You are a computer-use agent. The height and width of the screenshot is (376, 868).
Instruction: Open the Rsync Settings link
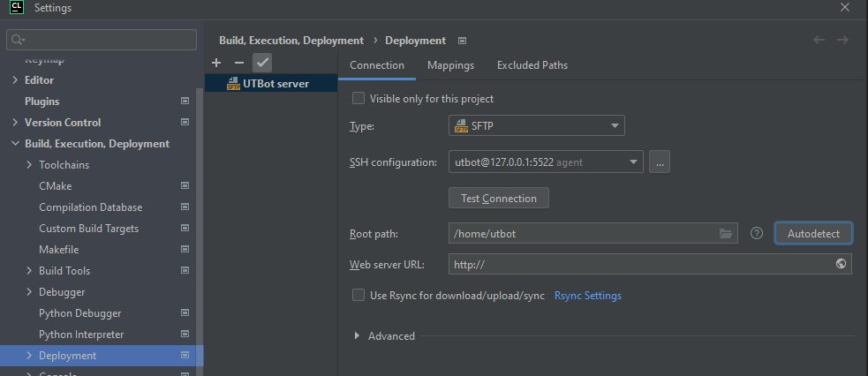pos(587,296)
